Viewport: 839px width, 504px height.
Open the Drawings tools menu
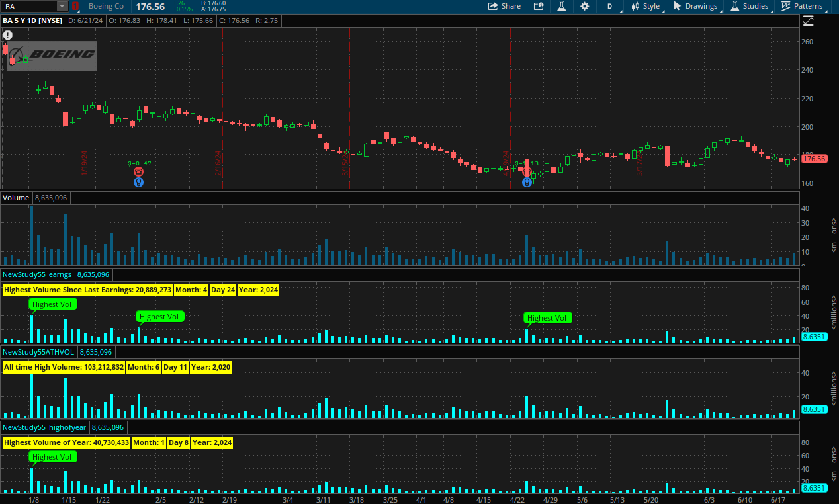coord(695,6)
